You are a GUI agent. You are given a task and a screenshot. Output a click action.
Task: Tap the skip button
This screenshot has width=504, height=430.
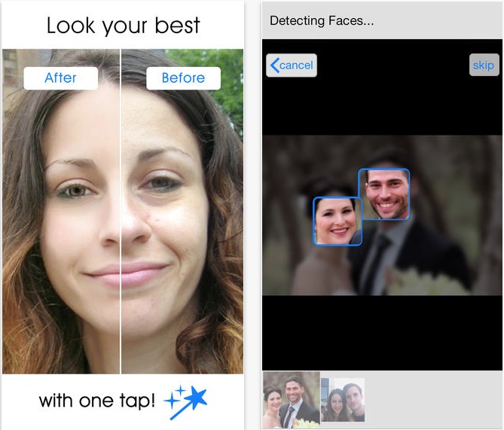tap(484, 66)
